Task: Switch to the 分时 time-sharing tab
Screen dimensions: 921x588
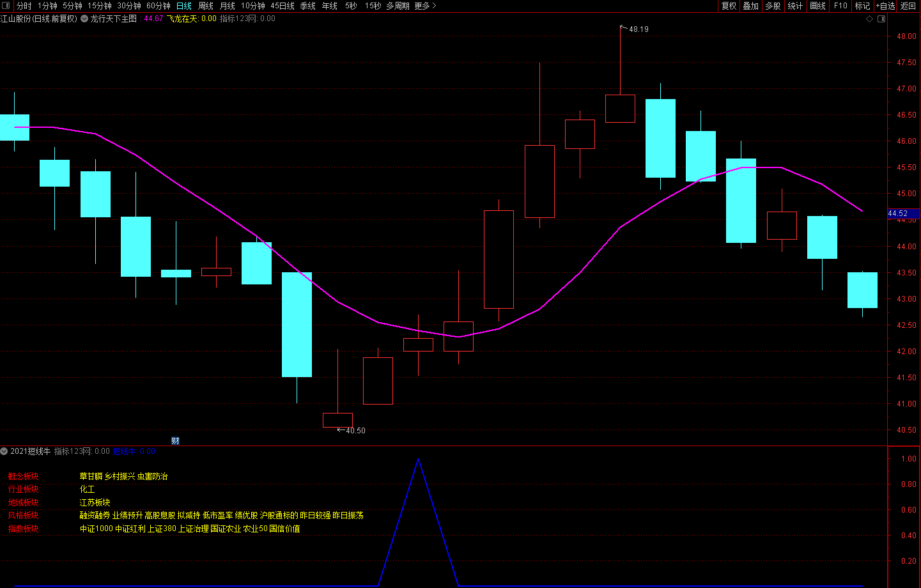Action: pyautogui.click(x=24, y=6)
